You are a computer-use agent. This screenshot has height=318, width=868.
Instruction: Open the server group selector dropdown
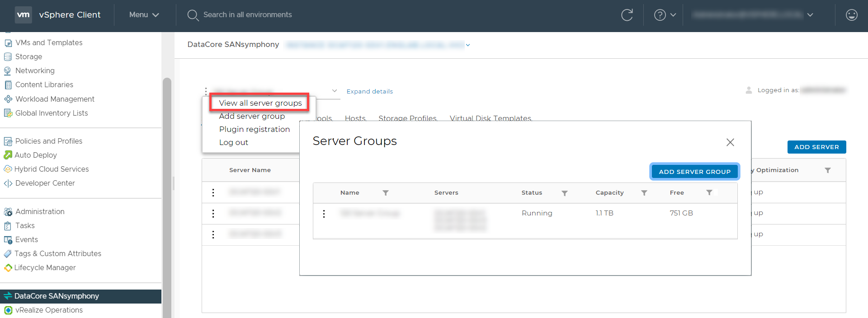coord(335,91)
